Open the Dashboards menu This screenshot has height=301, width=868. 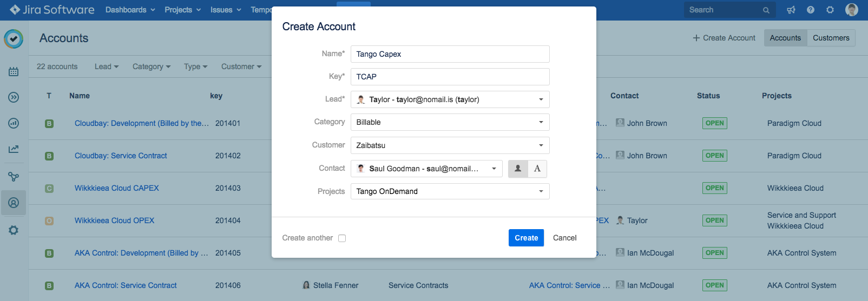coord(130,10)
